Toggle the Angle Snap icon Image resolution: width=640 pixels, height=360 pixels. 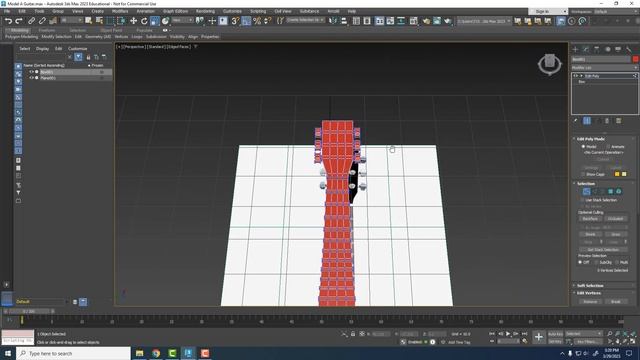point(246,21)
